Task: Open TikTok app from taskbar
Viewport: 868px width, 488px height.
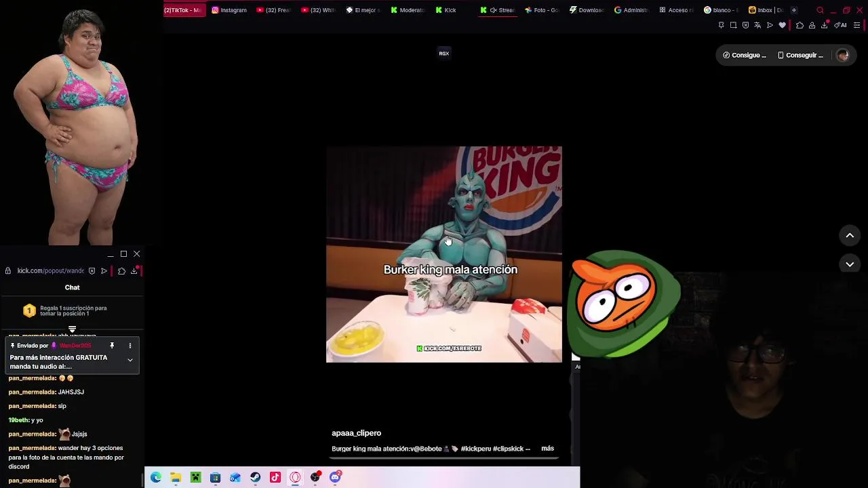Action: tap(275, 478)
